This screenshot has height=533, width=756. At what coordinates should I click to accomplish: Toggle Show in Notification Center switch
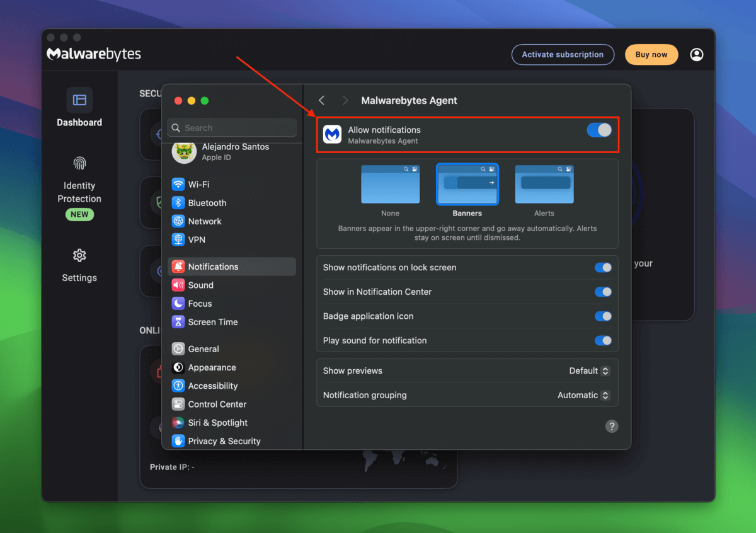(x=603, y=292)
